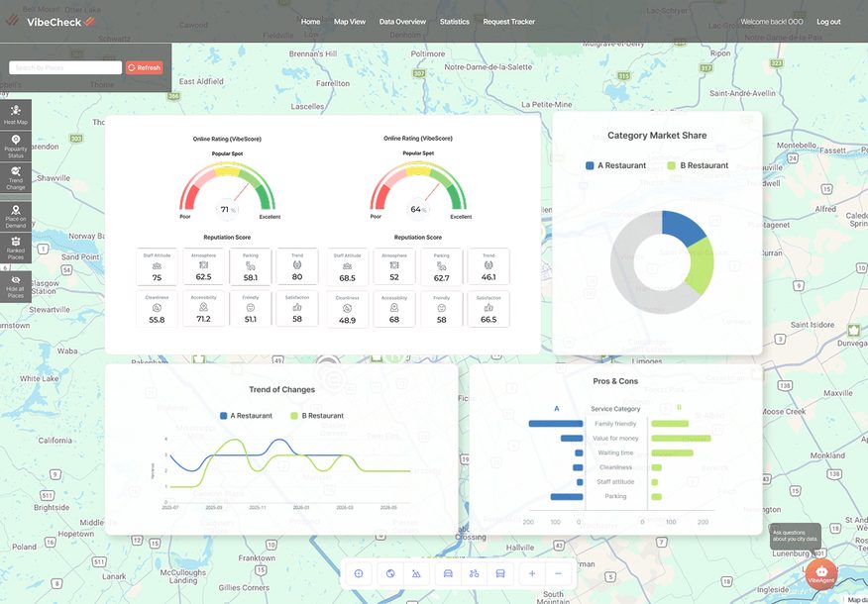Choose the bus transit mode icon
The image size is (868, 604).
(x=500, y=573)
